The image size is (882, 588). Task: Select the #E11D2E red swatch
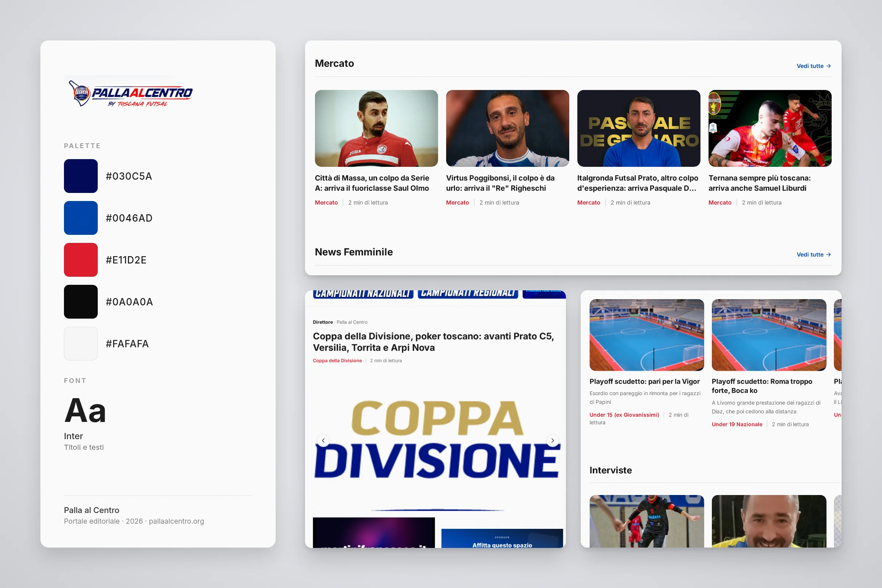pos(80,260)
